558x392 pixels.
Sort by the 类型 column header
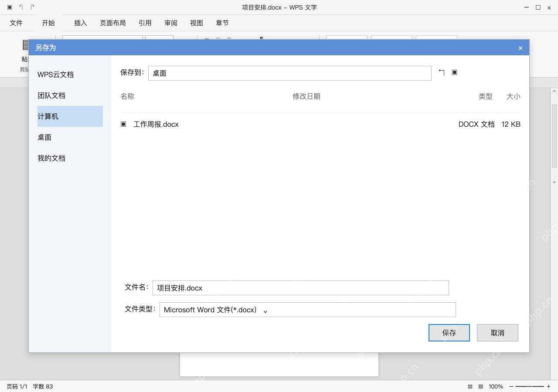pos(486,96)
